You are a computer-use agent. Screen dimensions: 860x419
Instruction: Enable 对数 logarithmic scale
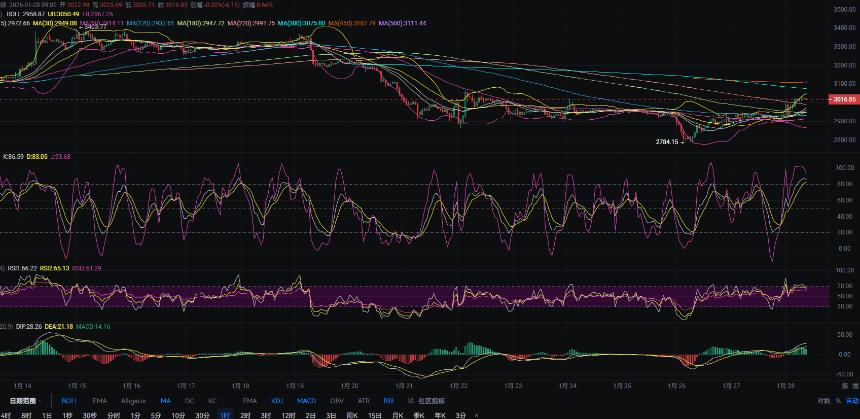point(823,401)
